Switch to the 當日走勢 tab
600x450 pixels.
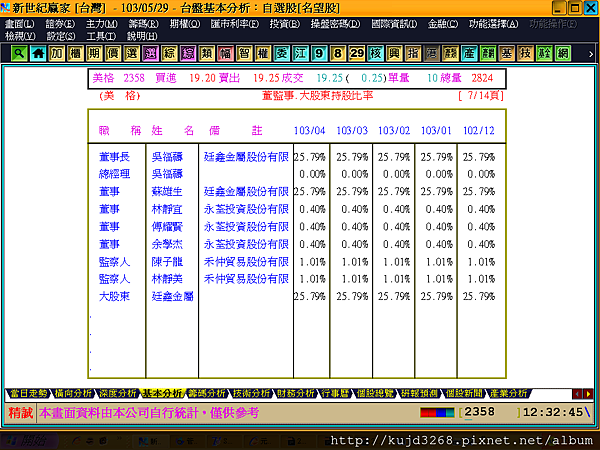(x=28, y=393)
